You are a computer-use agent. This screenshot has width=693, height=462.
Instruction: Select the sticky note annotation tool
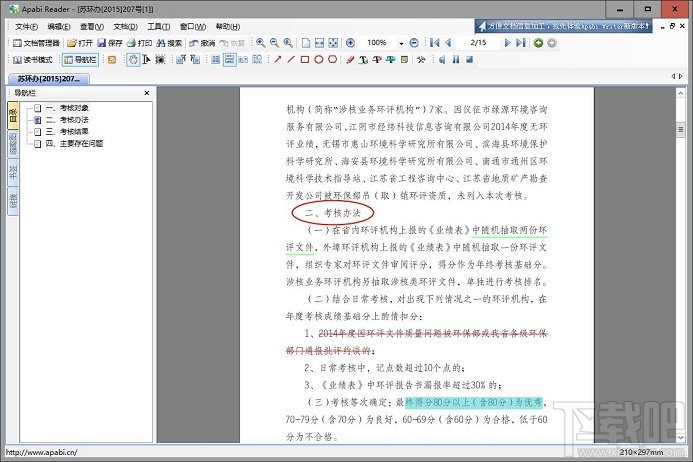404,59
